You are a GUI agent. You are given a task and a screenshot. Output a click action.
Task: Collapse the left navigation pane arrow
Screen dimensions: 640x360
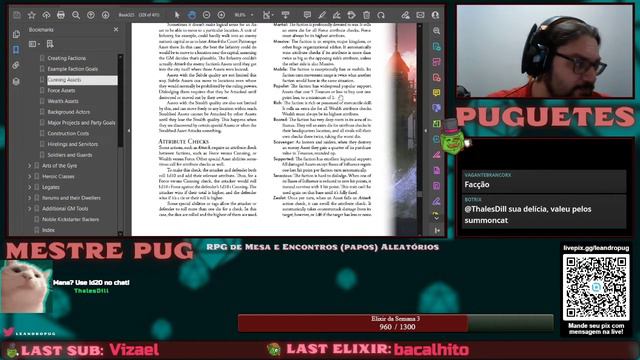coord(129,131)
